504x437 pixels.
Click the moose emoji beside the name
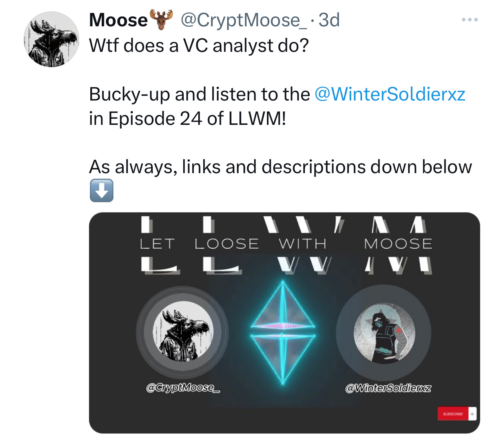[x=161, y=20]
